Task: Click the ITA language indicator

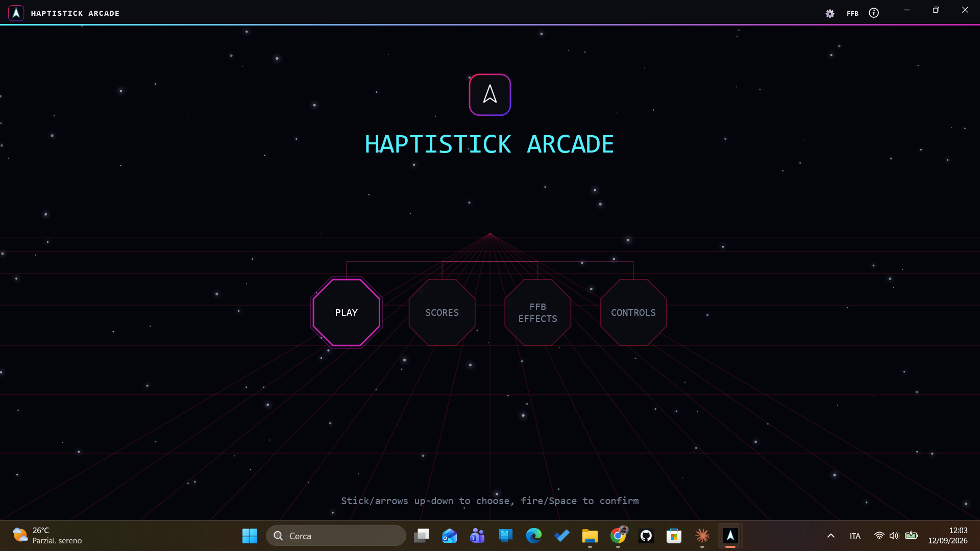Action: (855, 536)
